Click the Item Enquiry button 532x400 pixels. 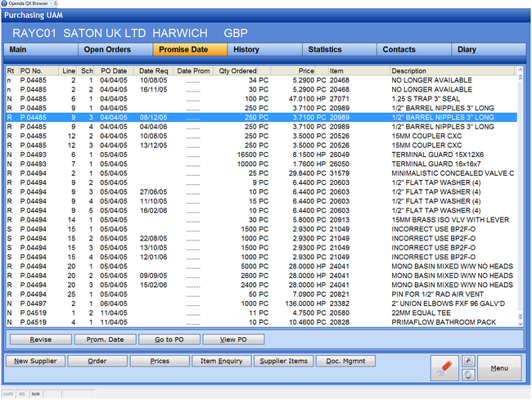tap(222, 361)
